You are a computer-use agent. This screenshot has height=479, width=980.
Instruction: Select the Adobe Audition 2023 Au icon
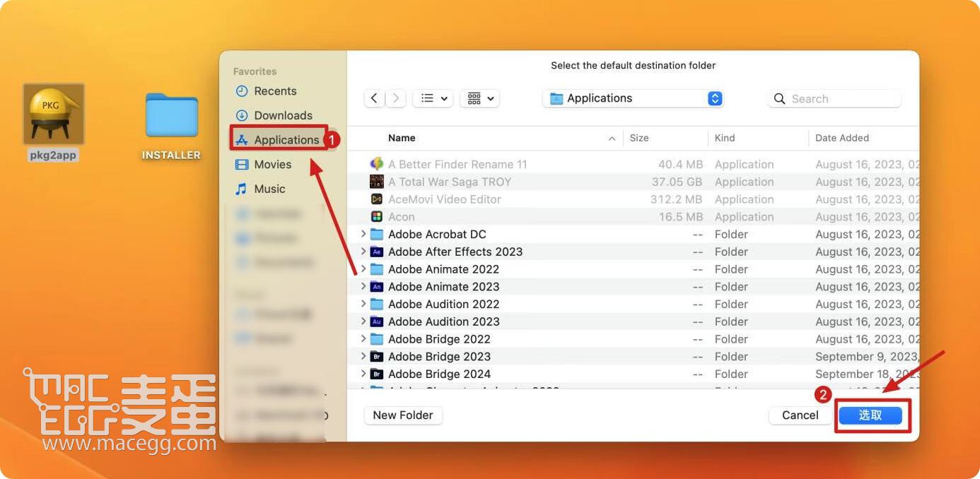click(x=377, y=321)
